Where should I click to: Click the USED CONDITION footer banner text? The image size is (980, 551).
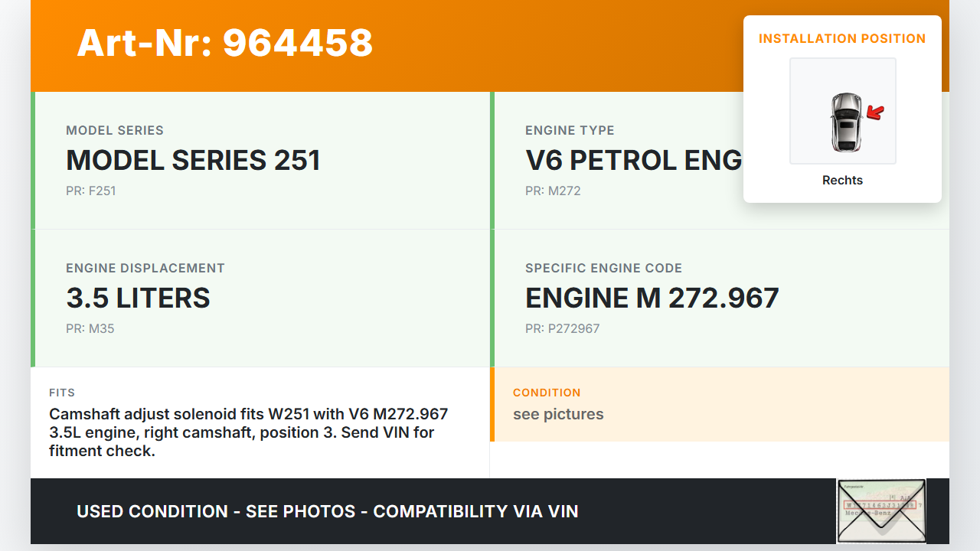[327, 511]
